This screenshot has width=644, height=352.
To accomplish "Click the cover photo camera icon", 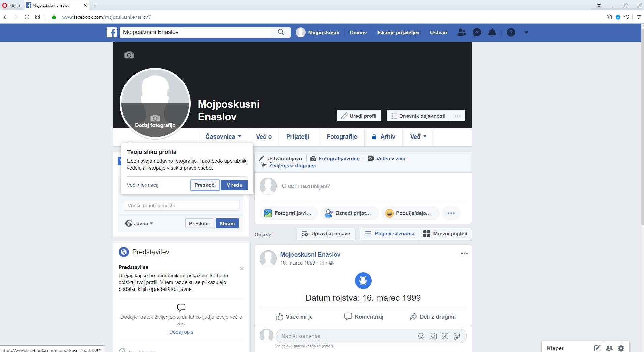I will (x=129, y=55).
